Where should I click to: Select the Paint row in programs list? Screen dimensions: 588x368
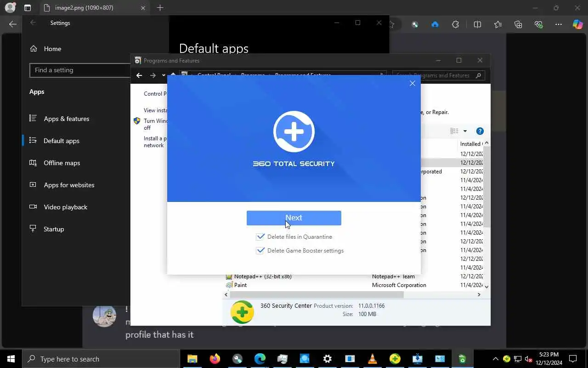coord(351,285)
